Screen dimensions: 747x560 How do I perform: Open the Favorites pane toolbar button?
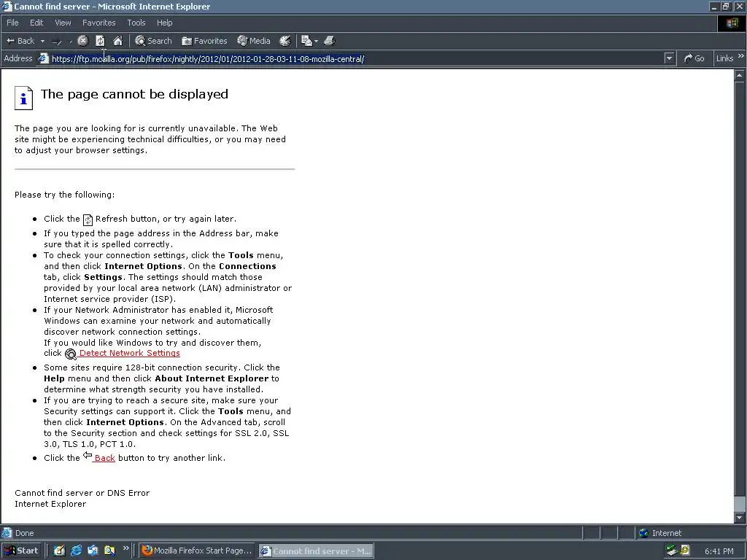pos(204,41)
